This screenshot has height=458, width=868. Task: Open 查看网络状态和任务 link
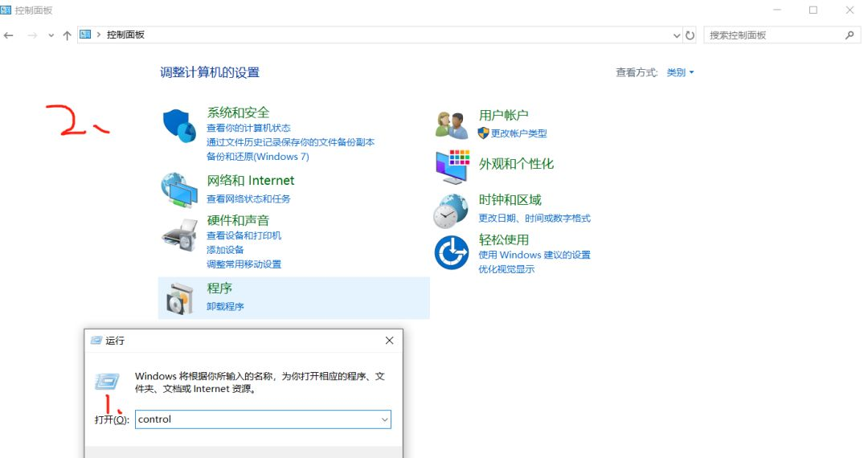[x=248, y=198]
